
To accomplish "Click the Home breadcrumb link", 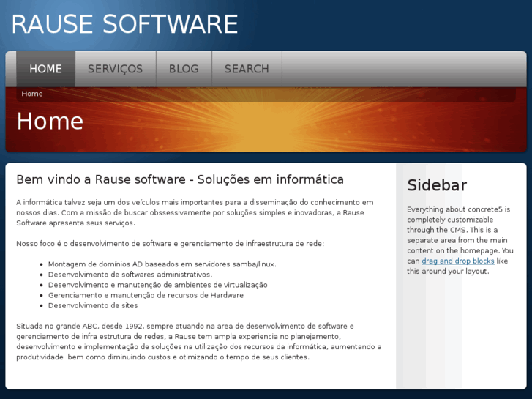I will 32,94.
